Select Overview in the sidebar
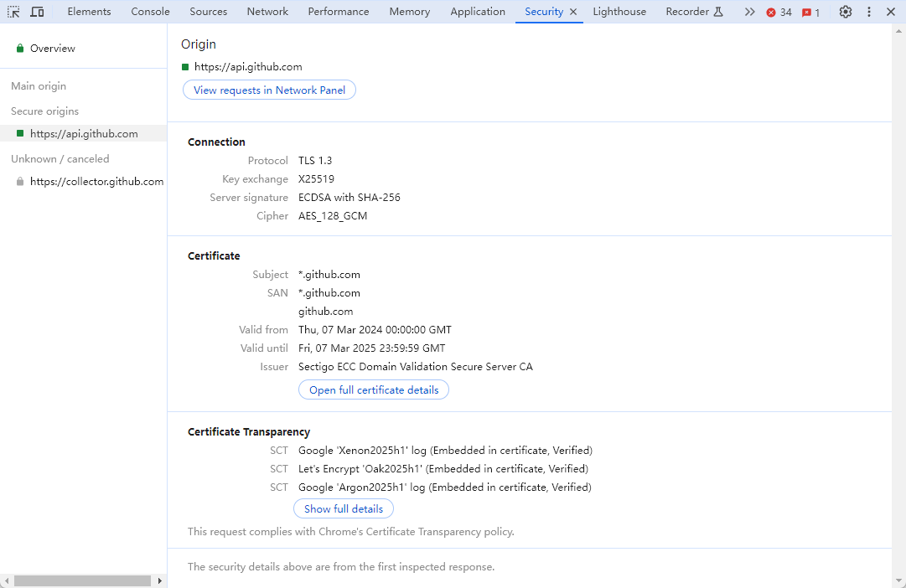The width and height of the screenshot is (906, 588). (53, 49)
